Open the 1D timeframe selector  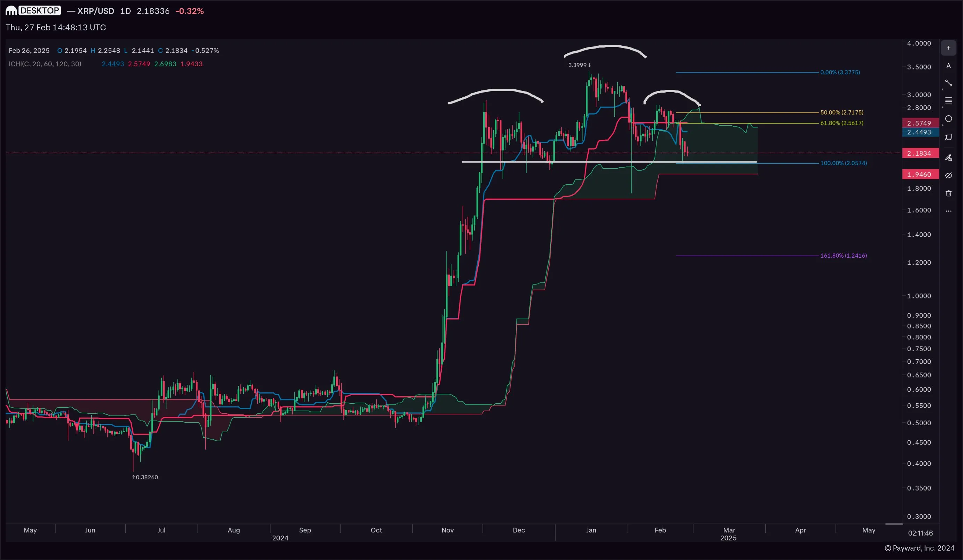pyautogui.click(x=125, y=11)
